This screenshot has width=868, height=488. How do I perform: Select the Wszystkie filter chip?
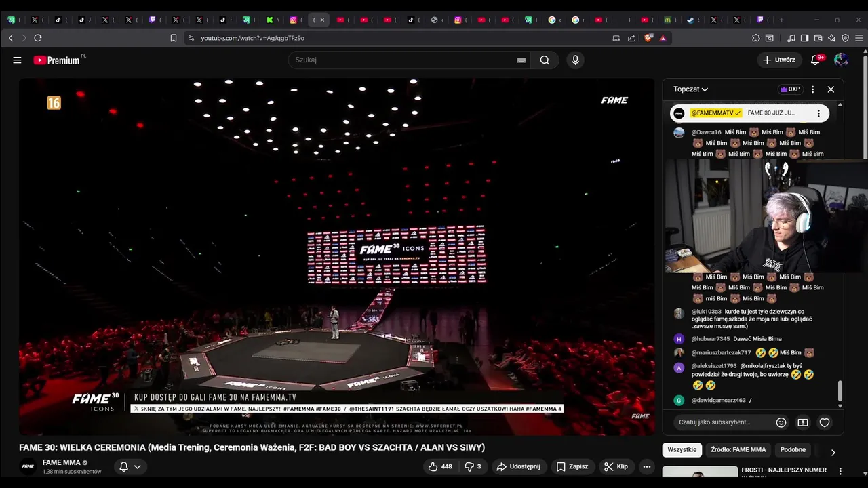(x=682, y=449)
